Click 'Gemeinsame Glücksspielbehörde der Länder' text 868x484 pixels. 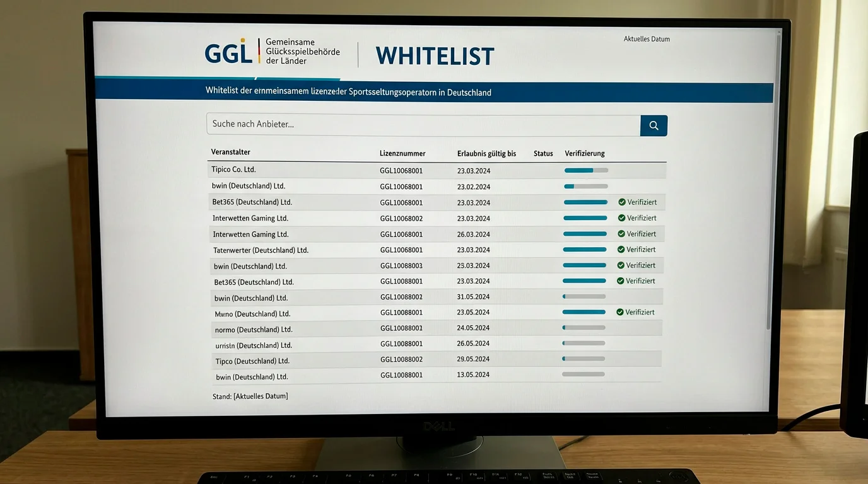[x=302, y=51]
